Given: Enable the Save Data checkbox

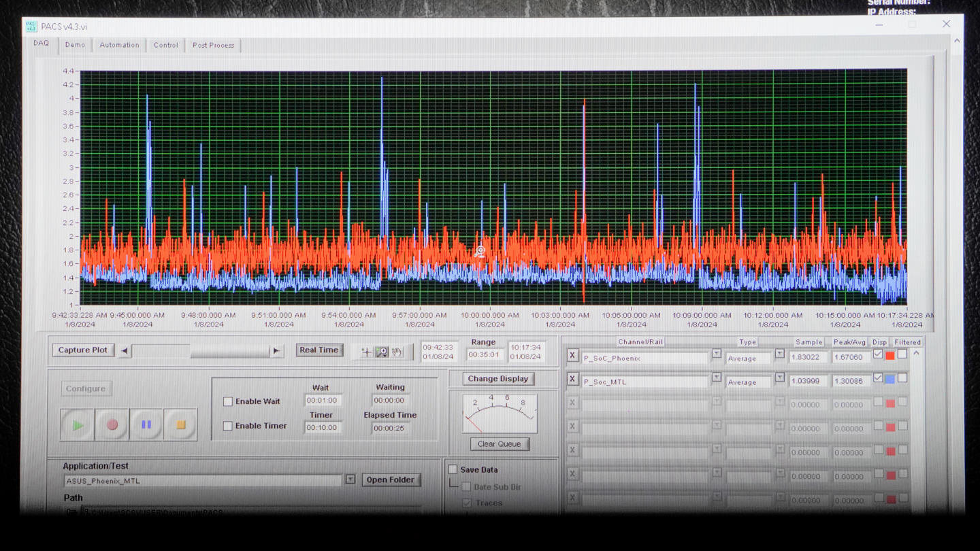Looking at the screenshot, I should (453, 469).
